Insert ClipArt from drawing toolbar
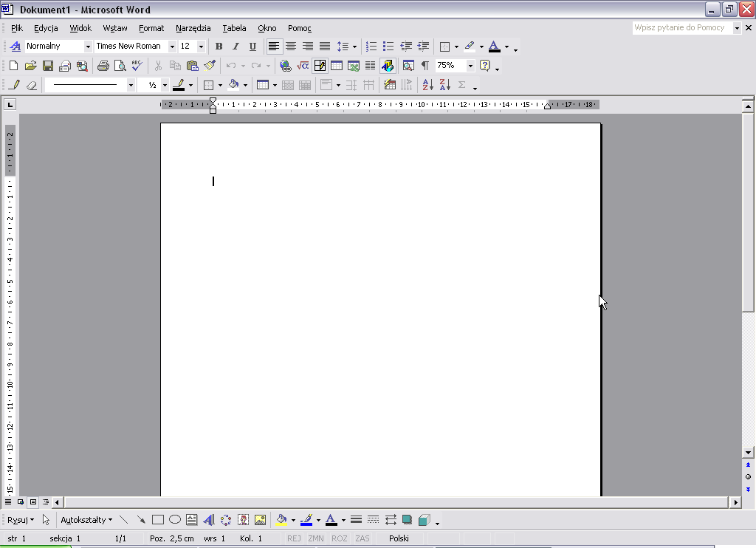The image size is (756, 548). click(x=243, y=520)
